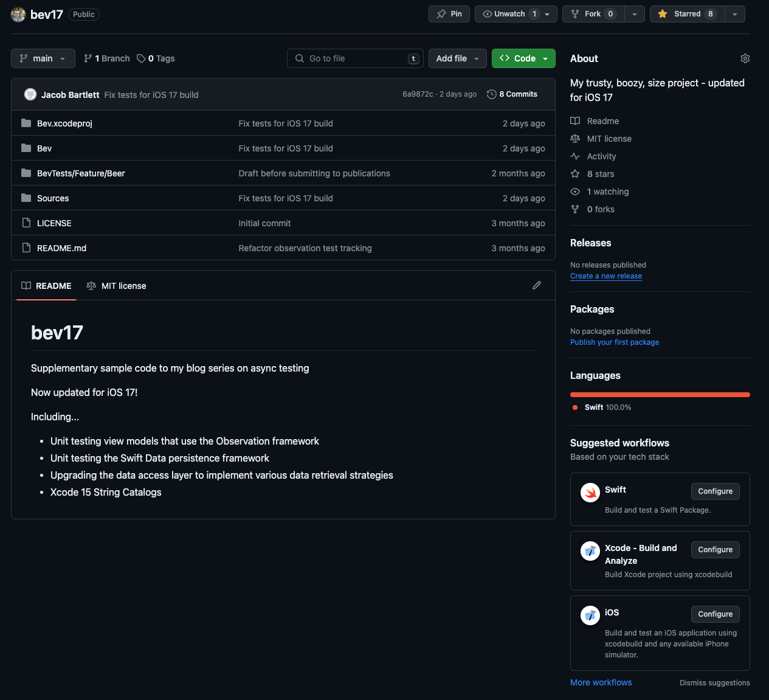Viewport: 769px width, 700px height.
Task: Open the Sources folder name
Action: pyautogui.click(x=53, y=198)
